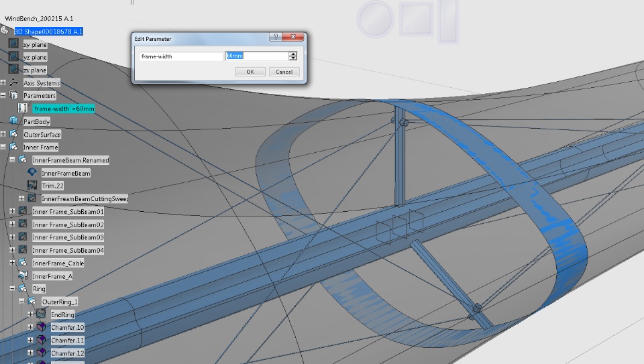The image size is (644, 364).
Task: Expand the OuterSurface node
Action: (3, 134)
